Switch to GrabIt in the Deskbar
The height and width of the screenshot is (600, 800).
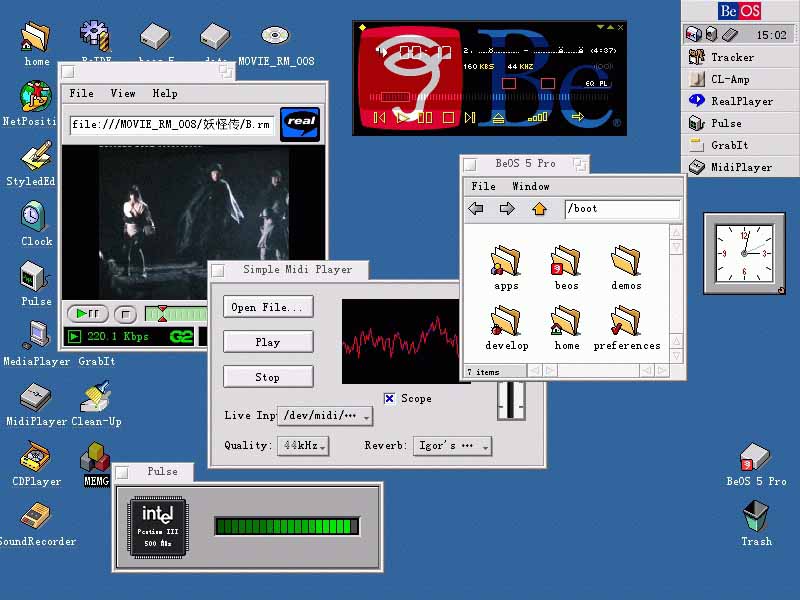click(x=740, y=145)
